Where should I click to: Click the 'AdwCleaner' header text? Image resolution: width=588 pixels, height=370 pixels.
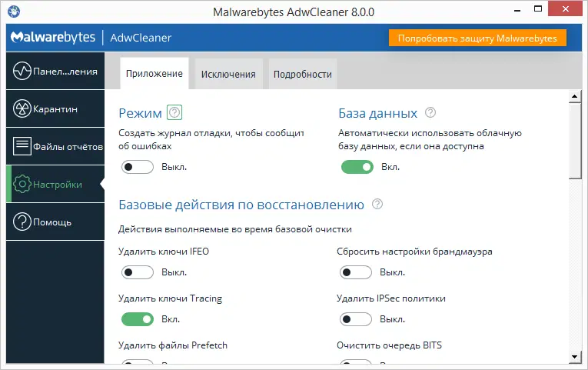(141, 38)
